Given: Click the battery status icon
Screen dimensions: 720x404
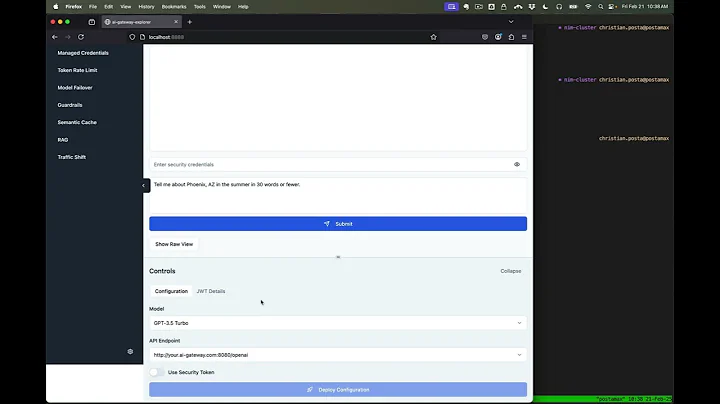Looking at the screenshot, I should pyautogui.click(x=573, y=7).
